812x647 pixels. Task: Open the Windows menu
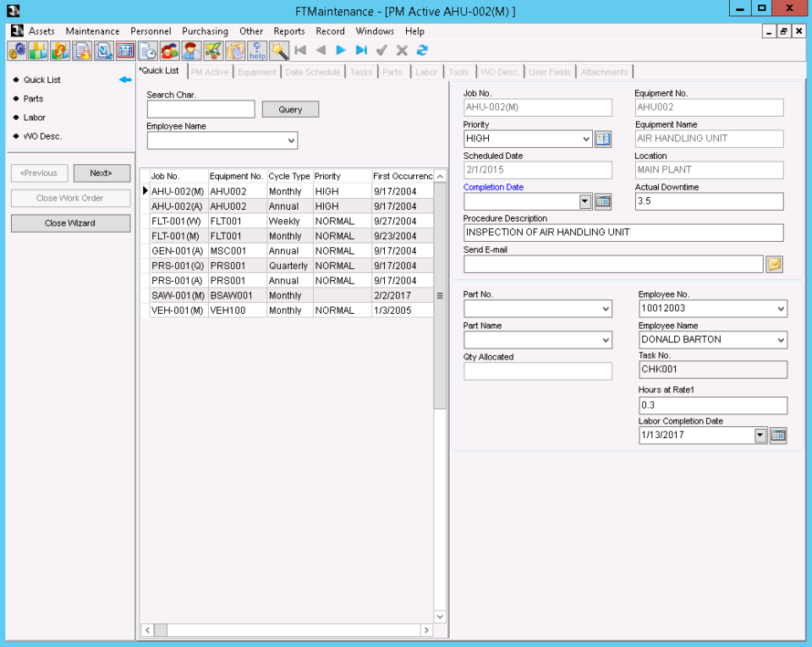tap(375, 31)
